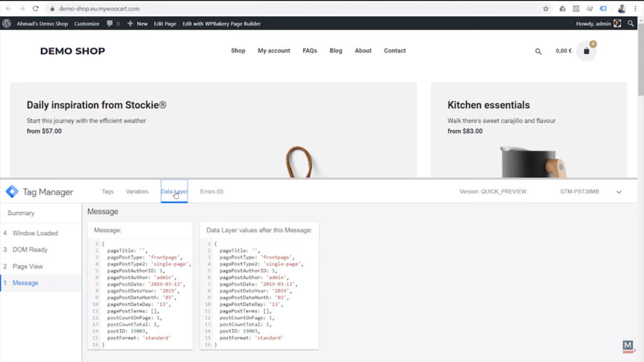The image size is (644, 362).
Task: Open the shopping cart bag icon
Action: click(x=586, y=51)
